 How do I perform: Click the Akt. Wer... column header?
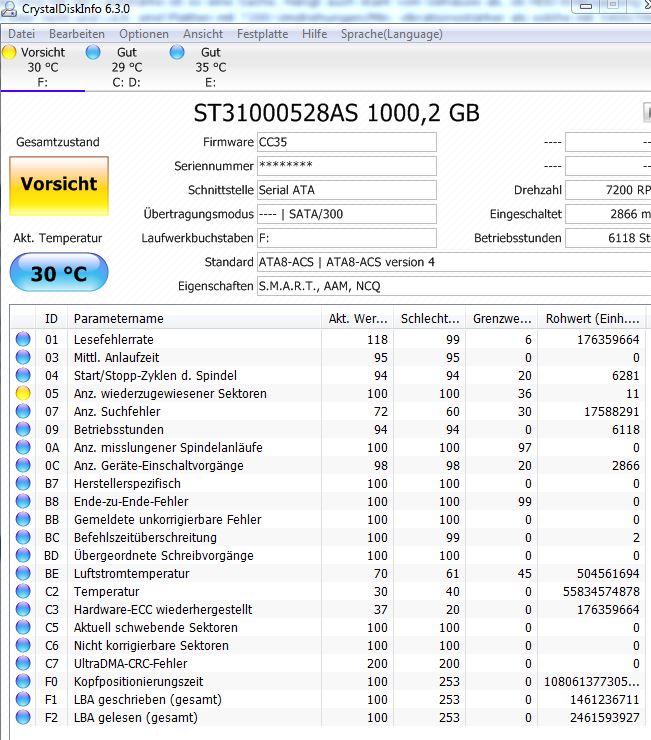click(x=358, y=319)
